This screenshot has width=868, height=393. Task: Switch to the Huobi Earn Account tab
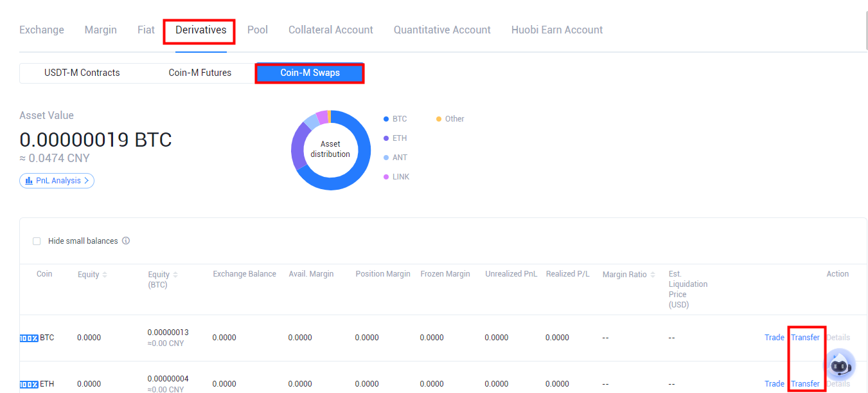tap(557, 30)
